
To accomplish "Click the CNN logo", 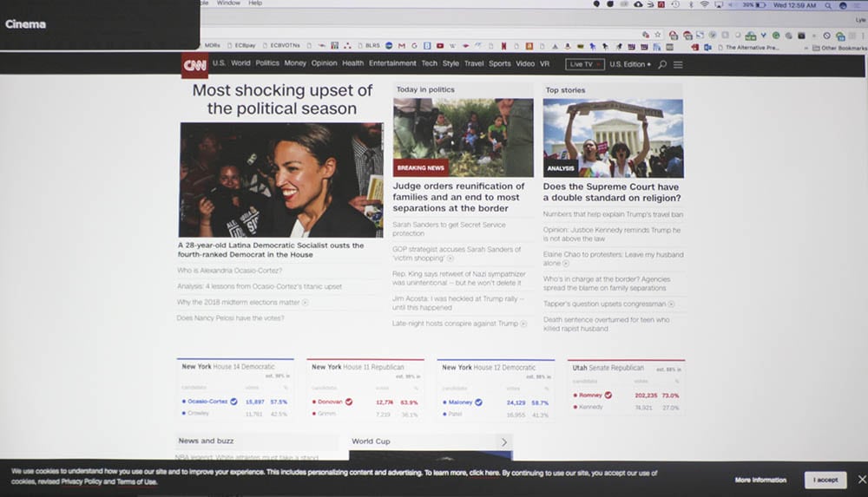I will pyautogui.click(x=194, y=65).
